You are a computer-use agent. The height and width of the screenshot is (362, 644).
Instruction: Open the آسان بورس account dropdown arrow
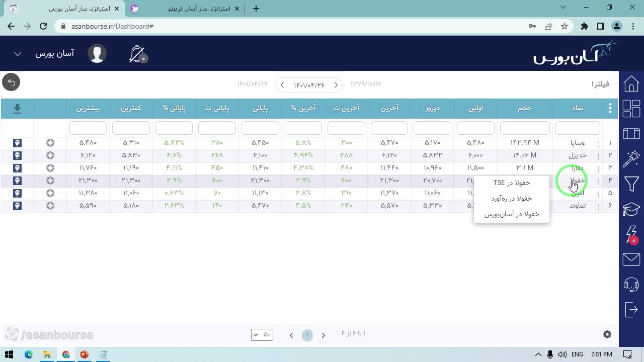tap(18, 54)
